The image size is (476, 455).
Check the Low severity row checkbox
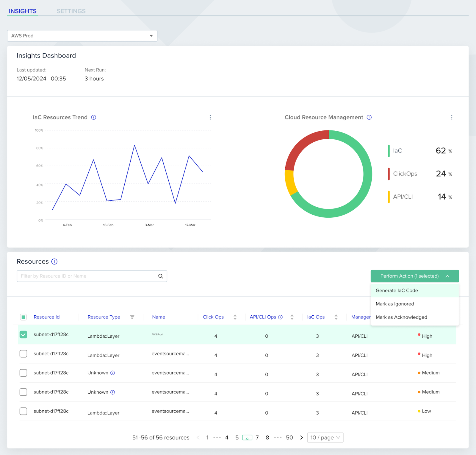tap(23, 411)
